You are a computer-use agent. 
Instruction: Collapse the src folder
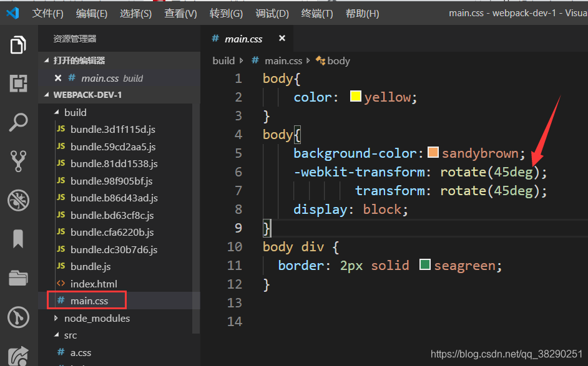[x=56, y=335]
